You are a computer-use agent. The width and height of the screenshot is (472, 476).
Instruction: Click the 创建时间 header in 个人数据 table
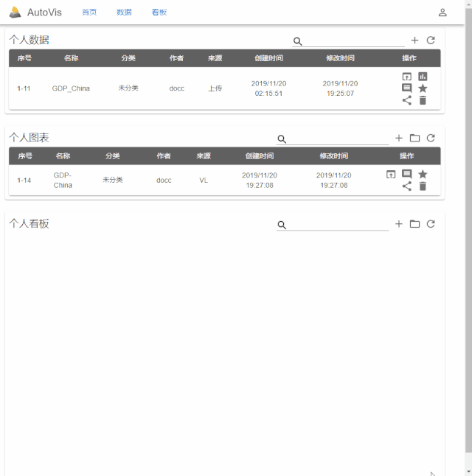tap(268, 58)
